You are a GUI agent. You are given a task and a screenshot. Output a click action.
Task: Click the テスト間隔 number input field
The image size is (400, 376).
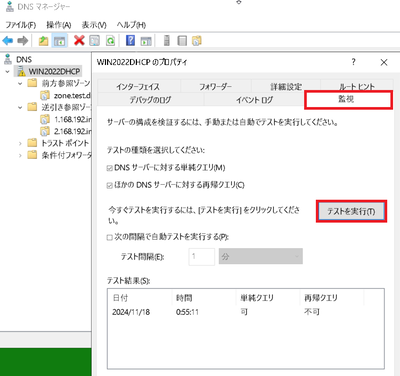click(x=202, y=257)
